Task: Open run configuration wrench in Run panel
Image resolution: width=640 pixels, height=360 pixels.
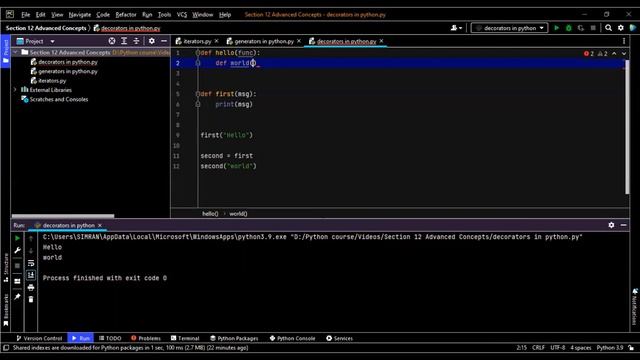Action: click(x=17, y=250)
